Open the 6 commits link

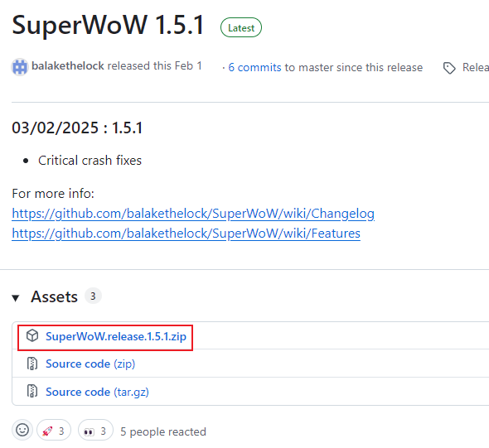pos(254,67)
